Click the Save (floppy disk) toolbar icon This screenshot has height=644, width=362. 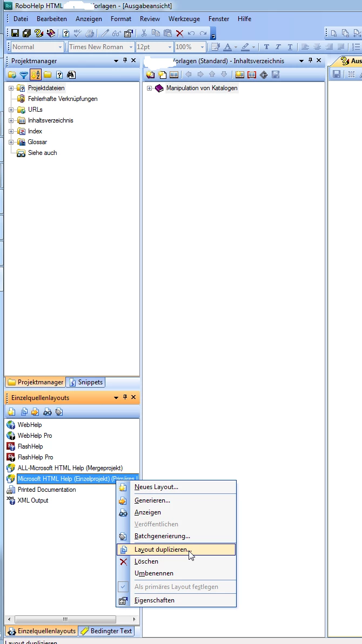15,33
